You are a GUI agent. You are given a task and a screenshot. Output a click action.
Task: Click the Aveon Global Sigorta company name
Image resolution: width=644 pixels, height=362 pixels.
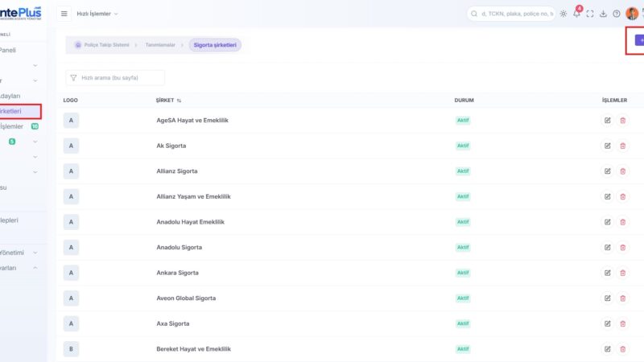click(186, 298)
